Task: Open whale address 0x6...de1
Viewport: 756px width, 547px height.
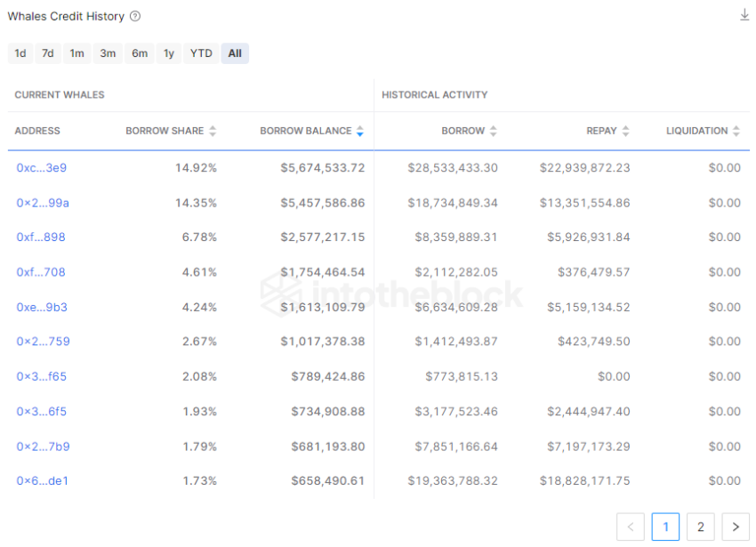Action: click(43, 481)
